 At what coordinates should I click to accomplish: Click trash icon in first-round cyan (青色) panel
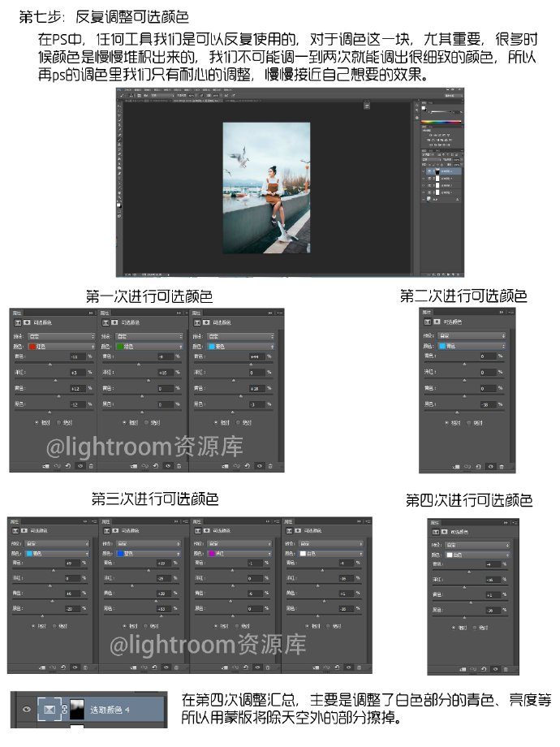pyautogui.click(x=270, y=466)
